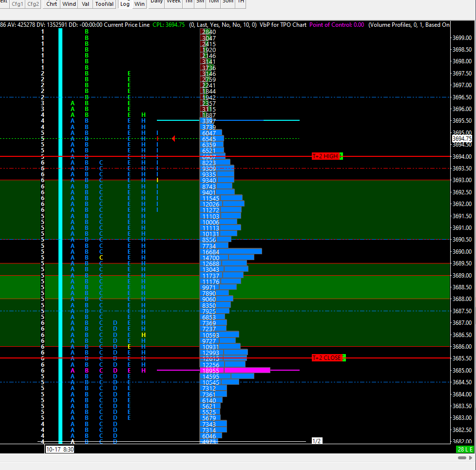Click the green 28 L E indicator
The image size is (476, 470).
[465, 450]
